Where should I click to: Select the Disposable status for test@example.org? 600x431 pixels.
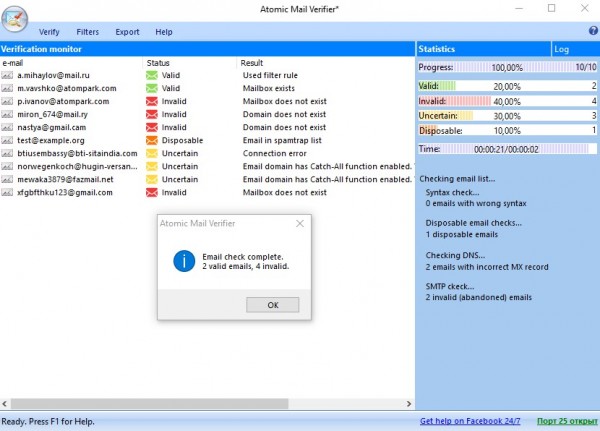[182, 140]
